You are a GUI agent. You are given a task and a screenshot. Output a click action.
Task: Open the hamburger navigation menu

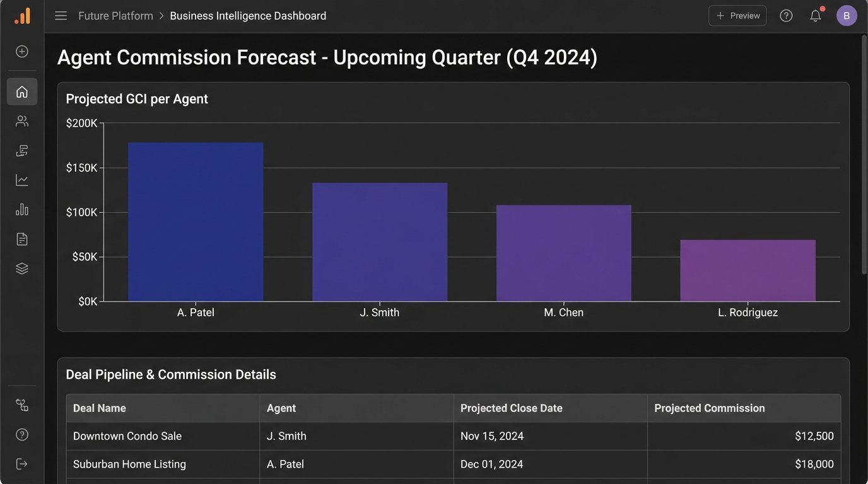click(61, 15)
